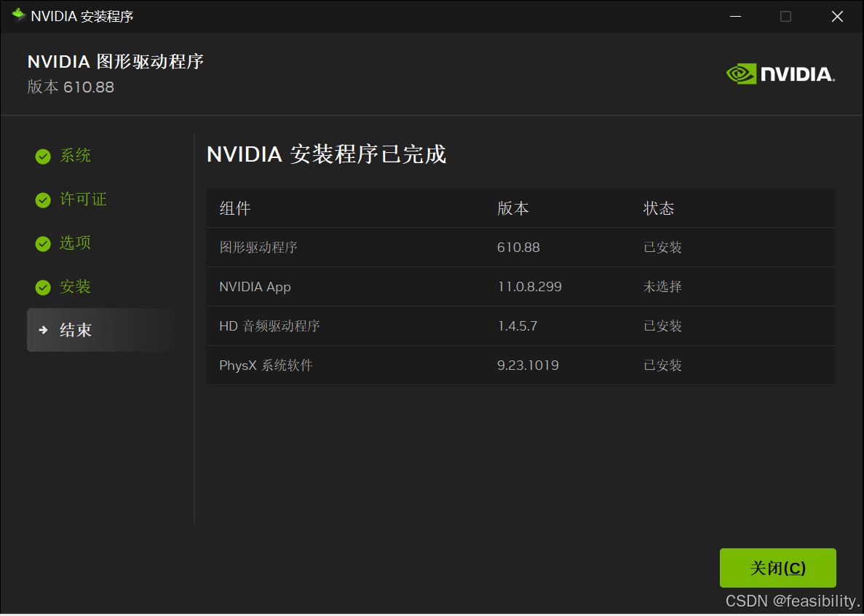Select the 系统 step in sidebar
Viewport: 864px width, 616px height.
[x=75, y=155]
